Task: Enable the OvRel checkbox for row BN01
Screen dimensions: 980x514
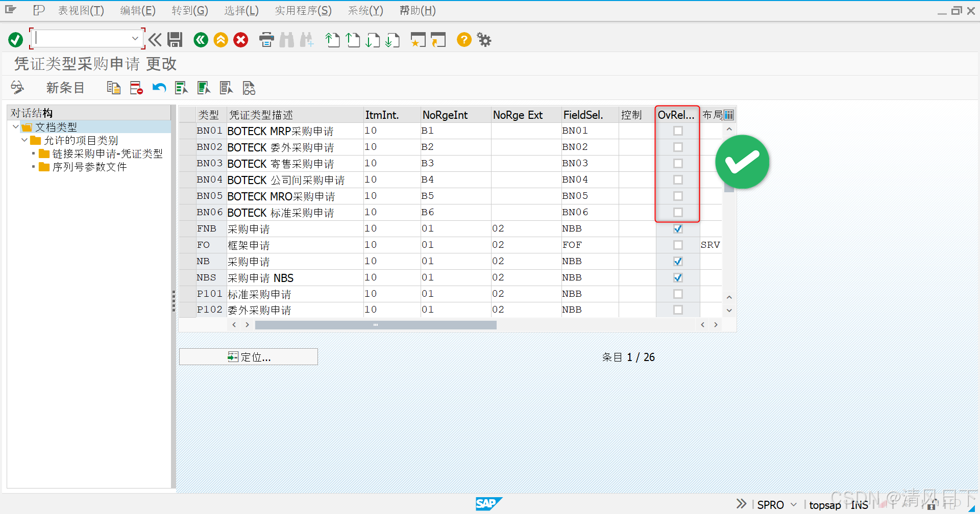Action: coord(677,131)
